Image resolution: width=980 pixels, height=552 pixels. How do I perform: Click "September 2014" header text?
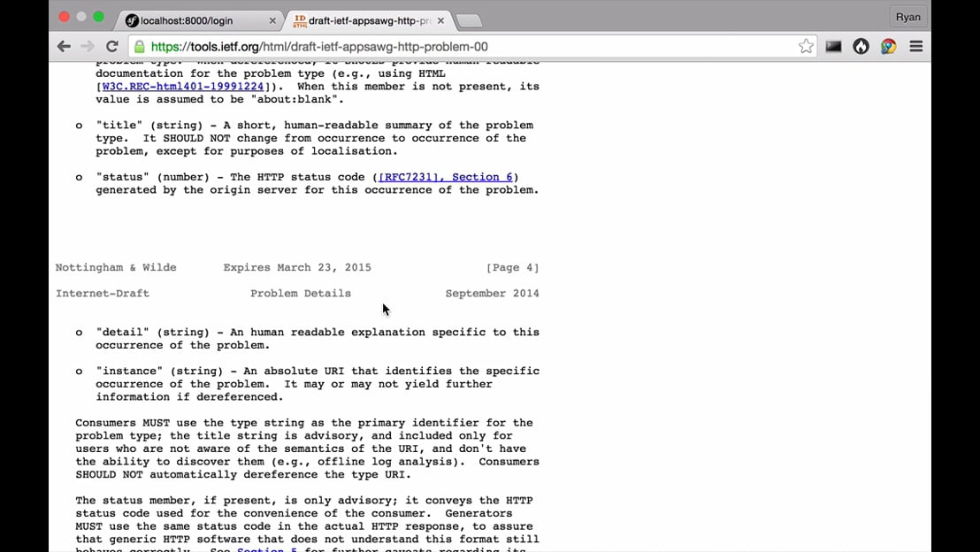[493, 293]
